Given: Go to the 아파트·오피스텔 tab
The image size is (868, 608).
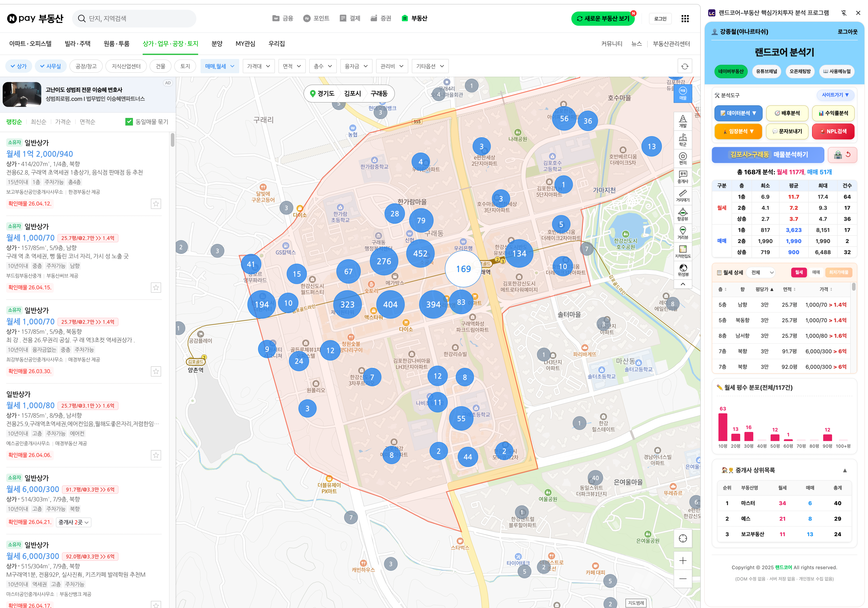Looking at the screenshot, I should coord(30,44).
